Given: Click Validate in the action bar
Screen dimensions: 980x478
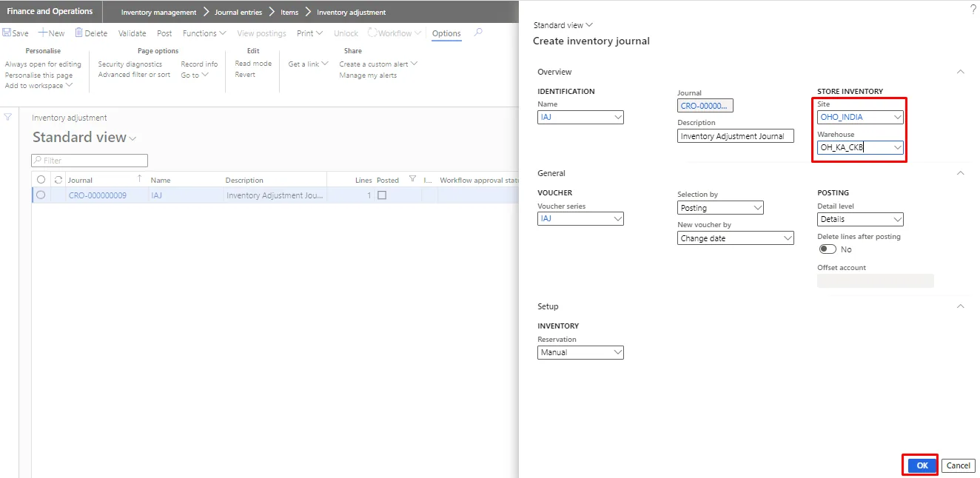Looking at the screenshot, I should [132, 33].
